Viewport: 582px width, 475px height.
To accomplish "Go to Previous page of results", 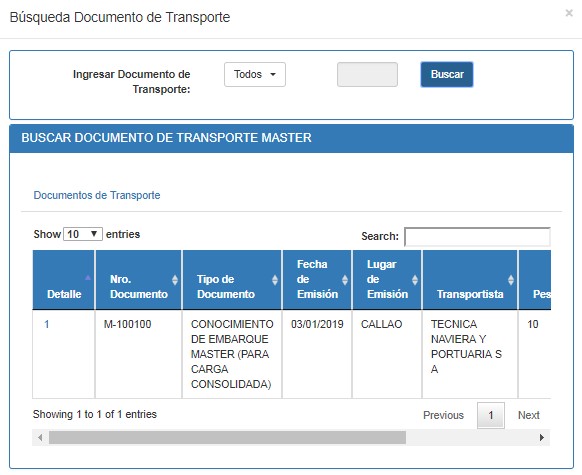I will click(443, 415).
